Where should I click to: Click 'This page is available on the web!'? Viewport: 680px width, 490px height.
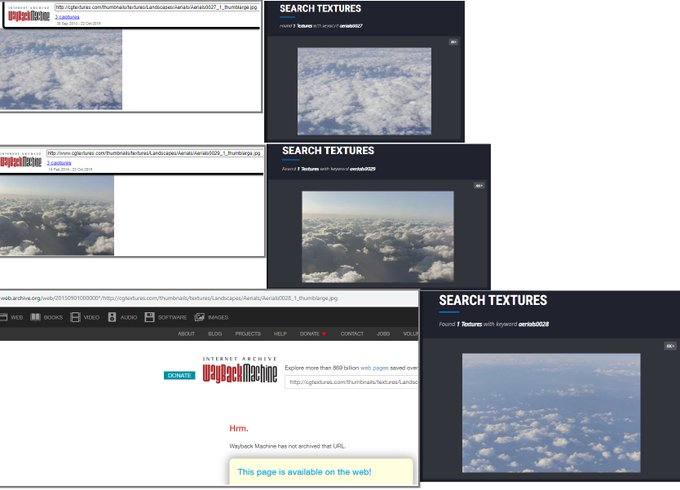click(304, 472)
